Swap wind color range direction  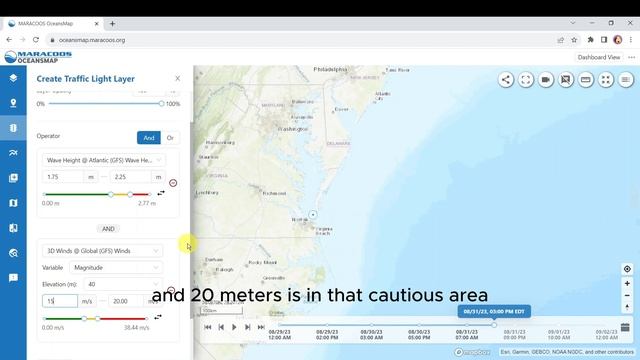158,317
